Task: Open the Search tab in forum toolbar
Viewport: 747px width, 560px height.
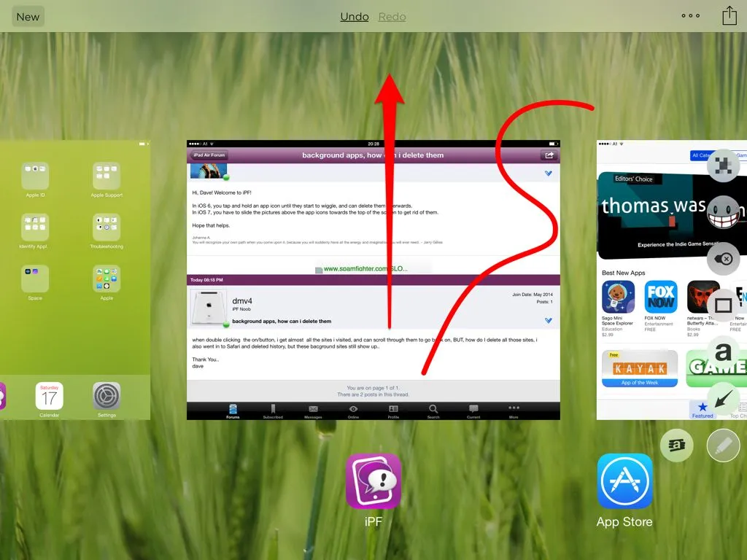Action: tap(433, 411)
